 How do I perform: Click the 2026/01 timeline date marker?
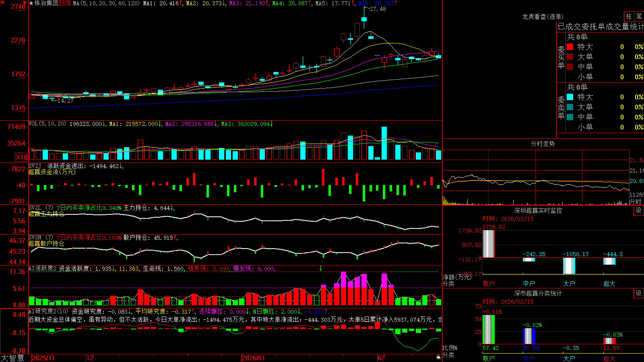tap(254, 358)
